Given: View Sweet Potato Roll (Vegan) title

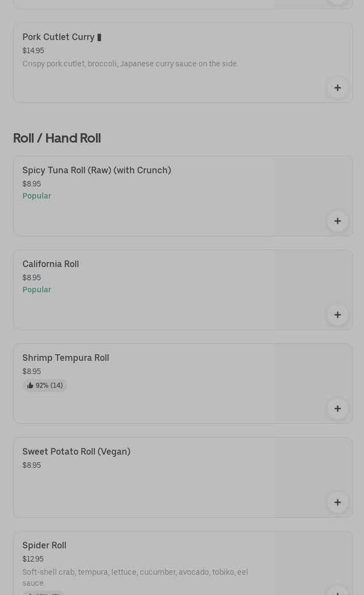Looking at the screenshot, I should tap(76, 452).
